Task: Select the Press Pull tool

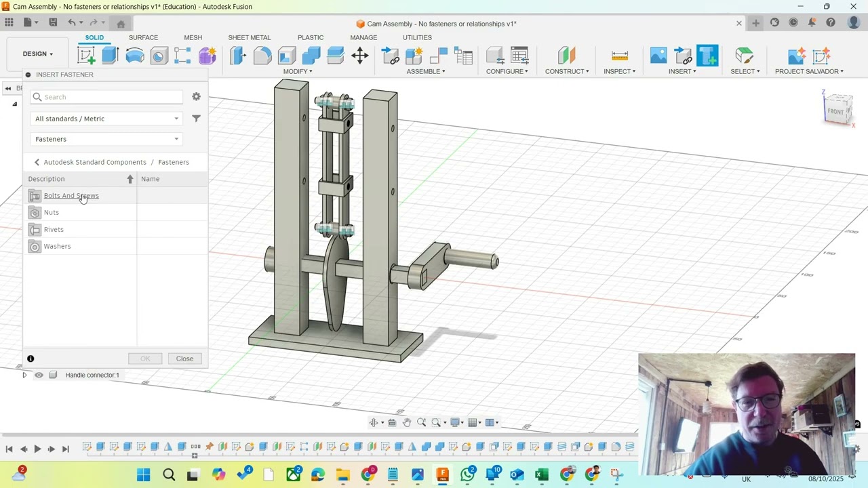Action: 238,56
